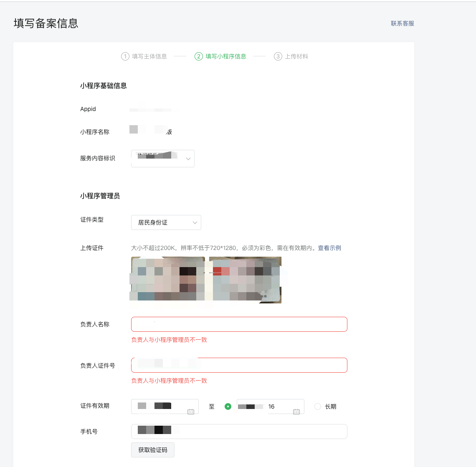Open the 证件类型 居民身份证 dropdown
The width and height of the screenshot is (476, 467).
(166, 222)
